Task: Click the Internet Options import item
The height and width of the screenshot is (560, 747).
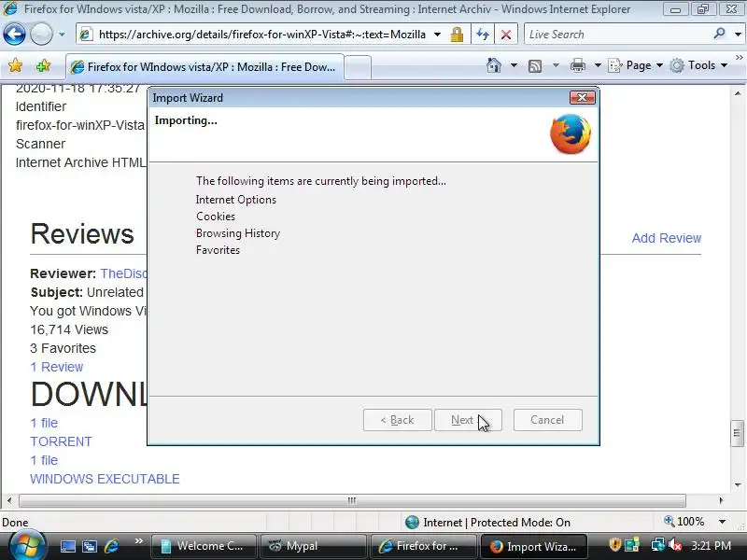Action: tap(236, 200)
